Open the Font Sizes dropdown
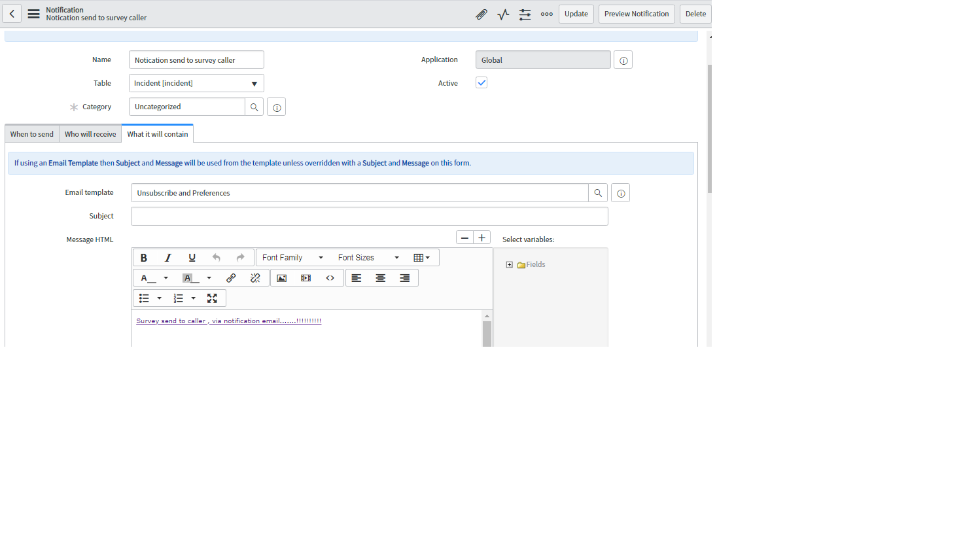Image resolution: width=980 pixels, height=560 pixels. tap(368, 258)
